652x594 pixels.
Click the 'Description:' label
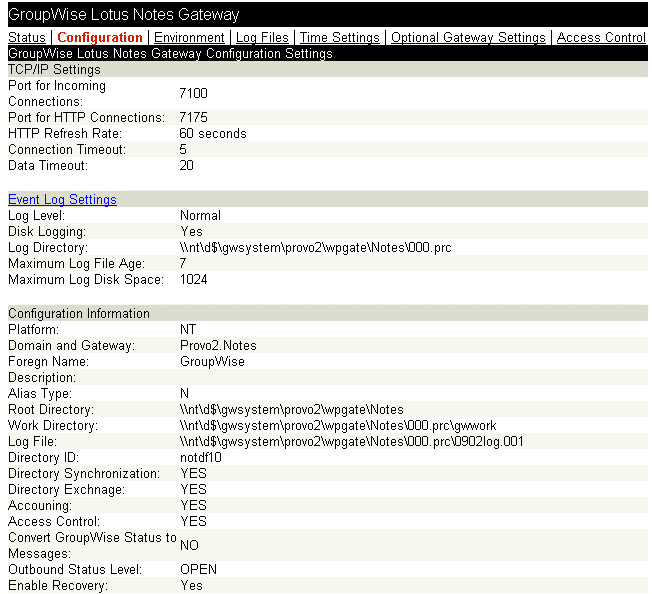pos(42,377)
